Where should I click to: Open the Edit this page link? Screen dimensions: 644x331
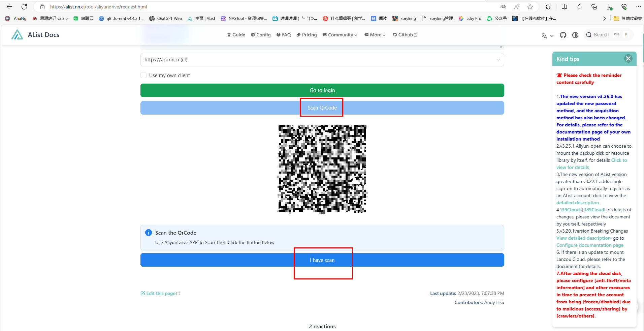point(160,293)
